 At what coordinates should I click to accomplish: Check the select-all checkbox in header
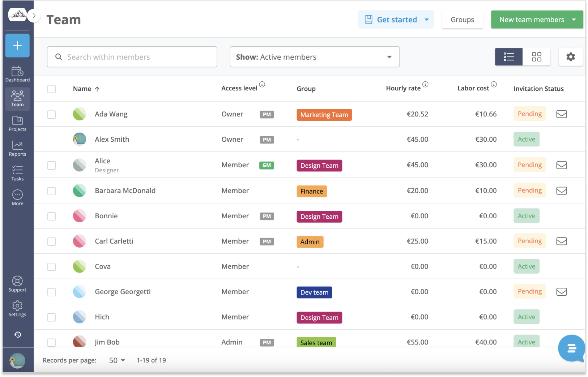point(52,89)
